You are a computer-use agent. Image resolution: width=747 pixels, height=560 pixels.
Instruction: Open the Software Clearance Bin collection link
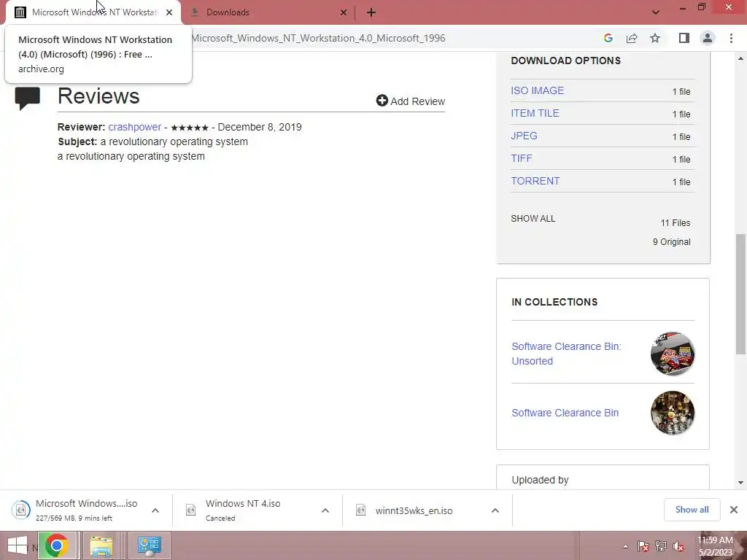pos(565,413)
